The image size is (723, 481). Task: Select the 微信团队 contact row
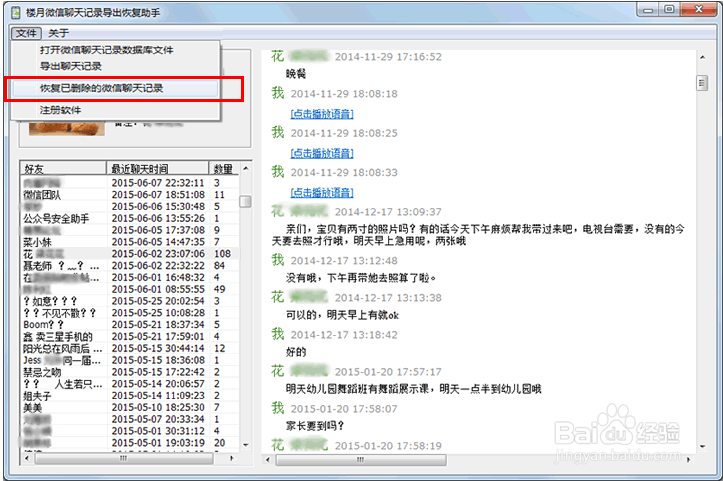coord(130,195)
